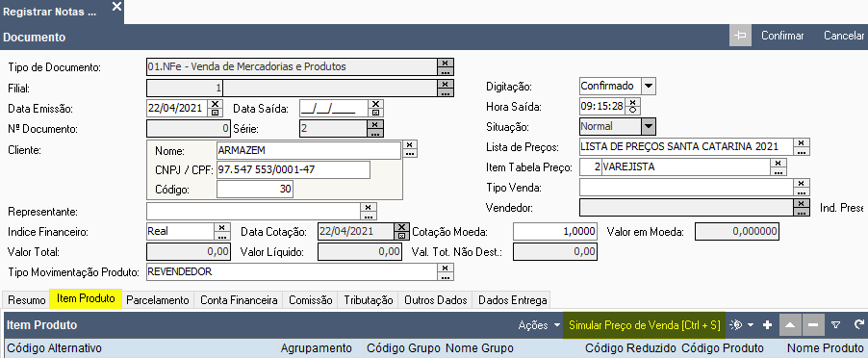
Task: Clear Tipo Movimentação Produto field
Action: click(x=446, y=268)
